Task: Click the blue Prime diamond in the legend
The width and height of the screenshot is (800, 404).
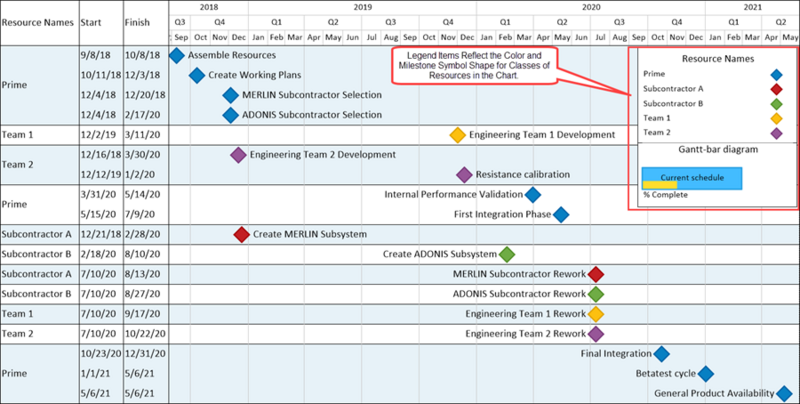Action: pos(777,74)
